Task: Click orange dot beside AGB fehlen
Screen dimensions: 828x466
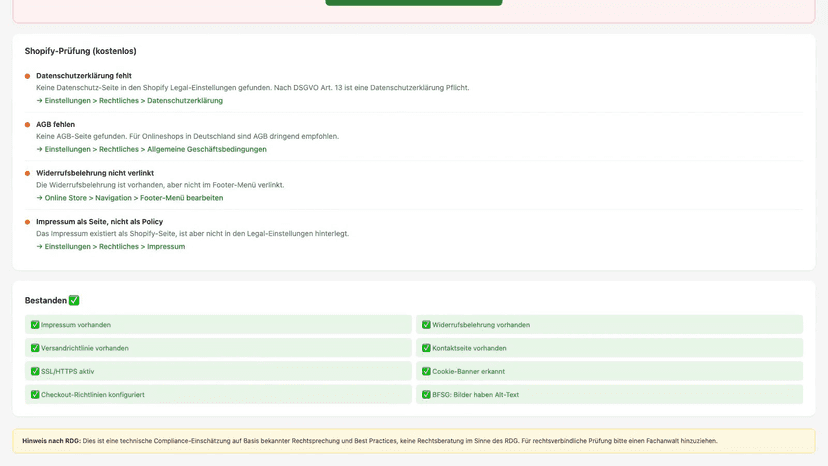Action: pos(27,125)
